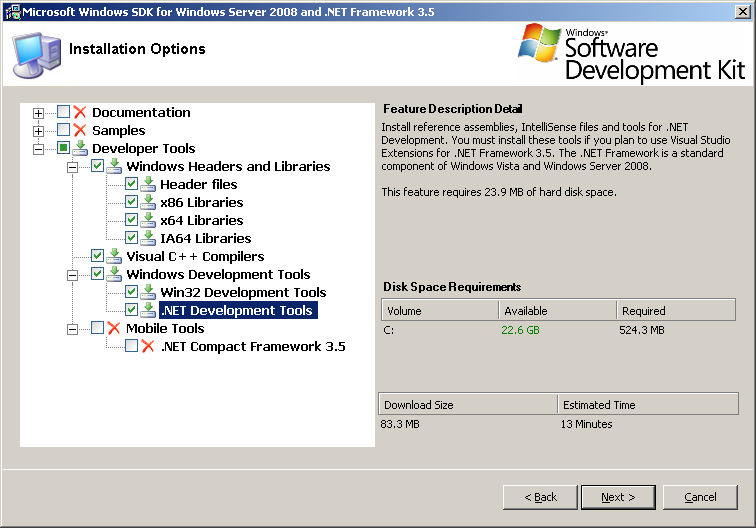Select the Samples tree item
This screenshot has width=756, height=528.
119,130
